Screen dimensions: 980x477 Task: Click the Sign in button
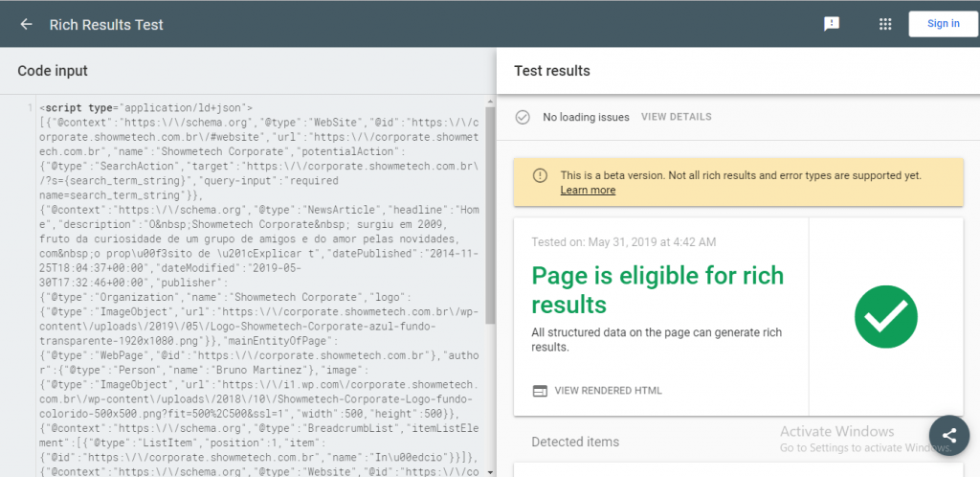pos(943,24)
